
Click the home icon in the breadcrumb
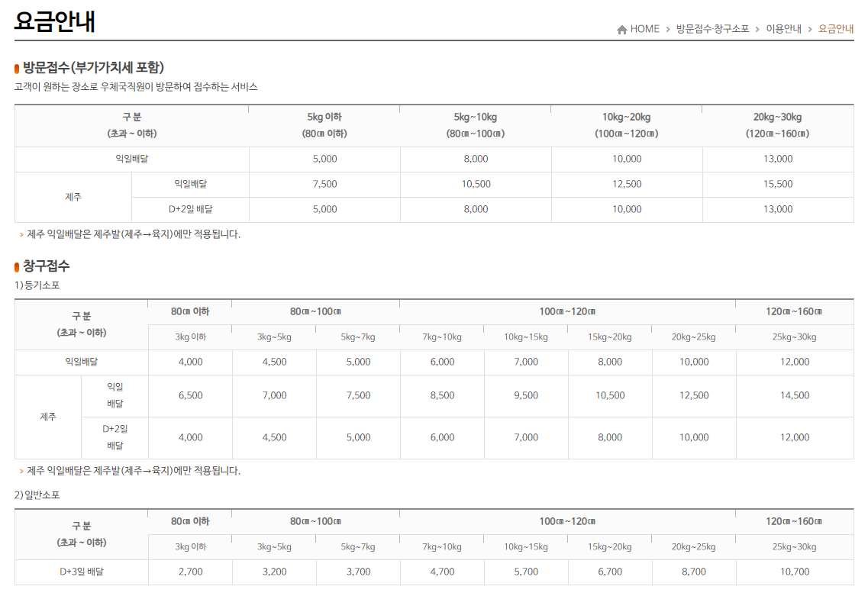(x=621, y=29)
